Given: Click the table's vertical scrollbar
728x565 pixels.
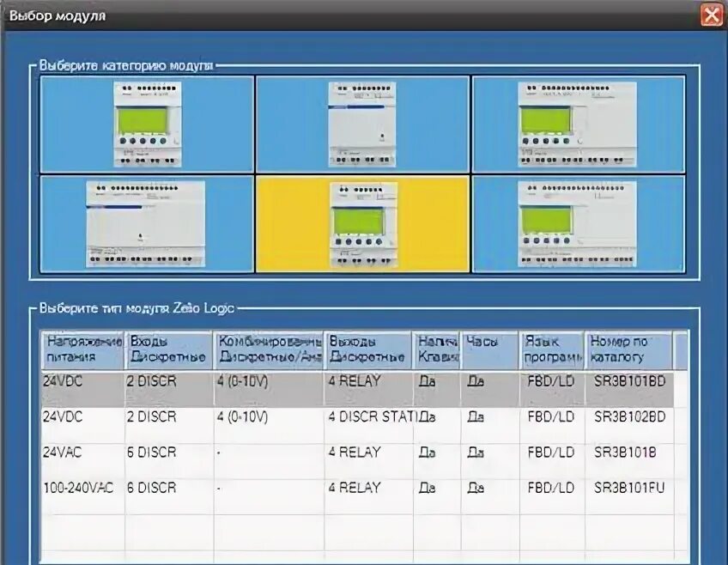Looking at the screenshot, I should (682, 429).
